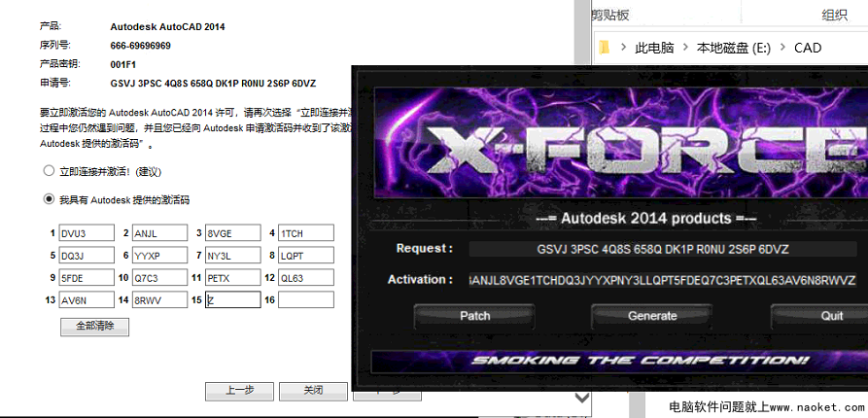This screenshot has width=868, height=418.
Task: Click the 组织 ribbon group label
Action: (835, 15)
